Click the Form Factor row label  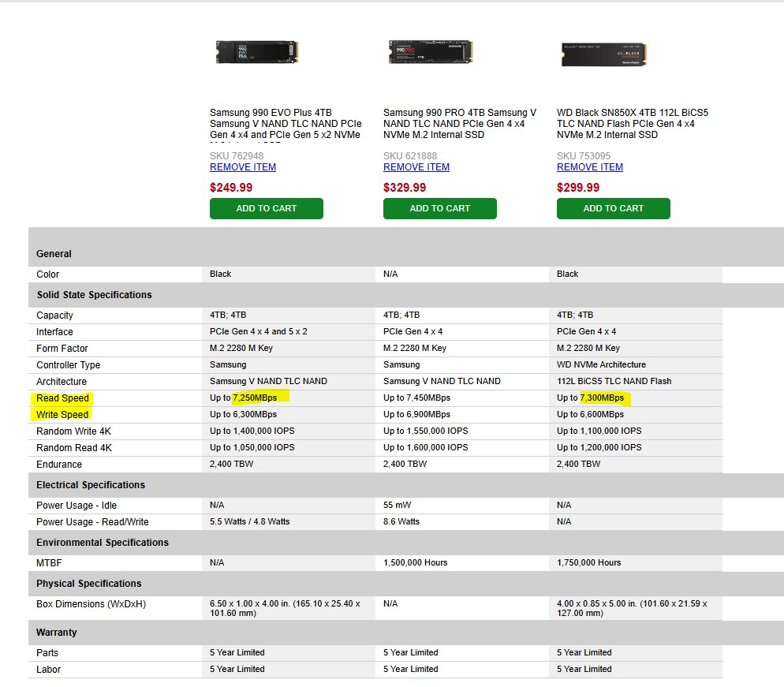coord(62,348)
